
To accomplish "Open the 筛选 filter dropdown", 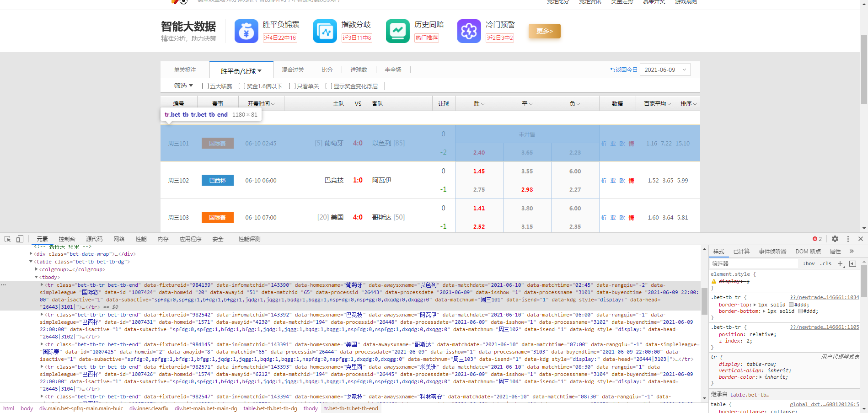I will click(x=183, y=86).
